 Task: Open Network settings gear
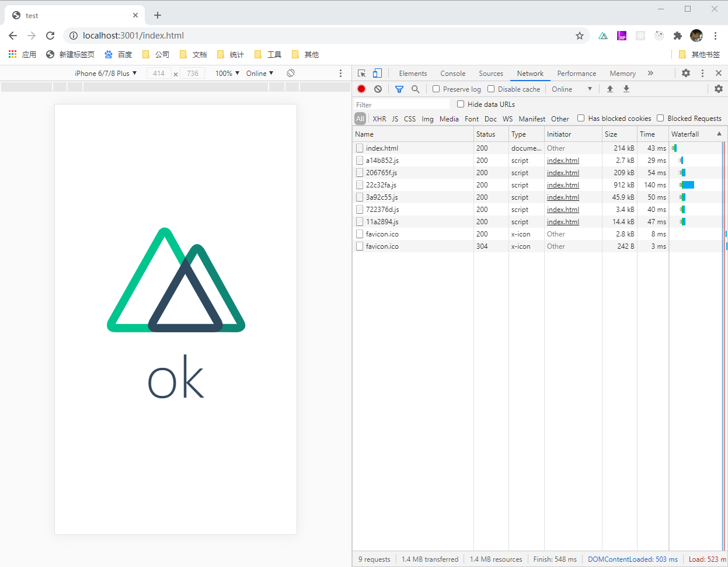point(719,89)
